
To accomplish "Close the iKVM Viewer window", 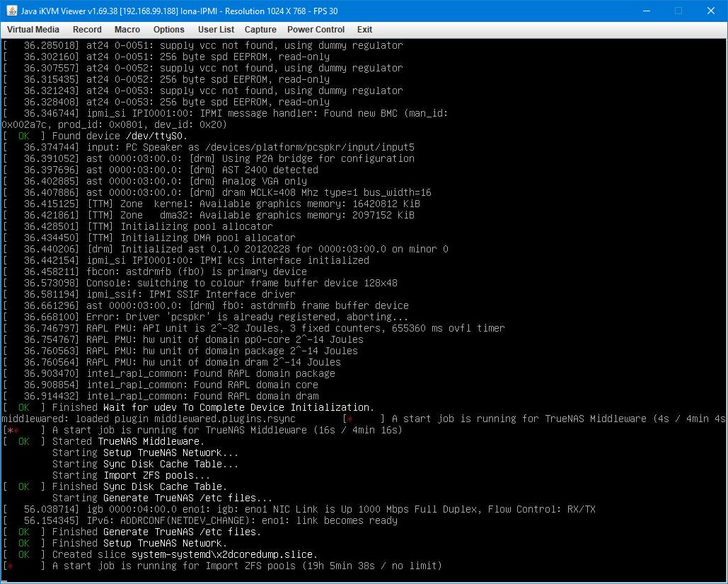I will click(x=711, y=11).
